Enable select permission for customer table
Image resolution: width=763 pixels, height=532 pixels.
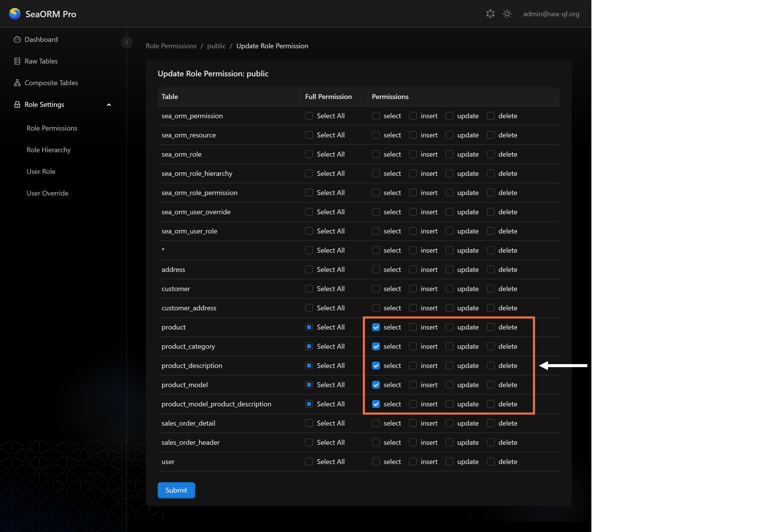point(376,289)
